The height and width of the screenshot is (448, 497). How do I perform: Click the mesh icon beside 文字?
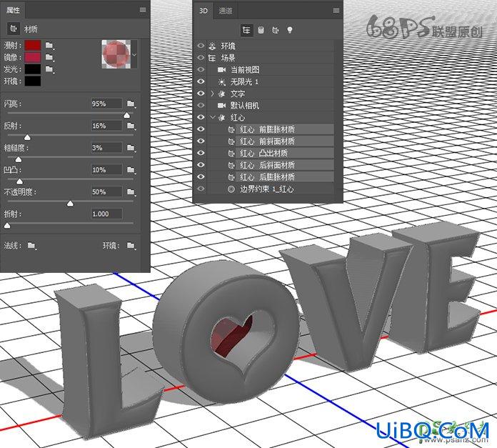[221, 94]
